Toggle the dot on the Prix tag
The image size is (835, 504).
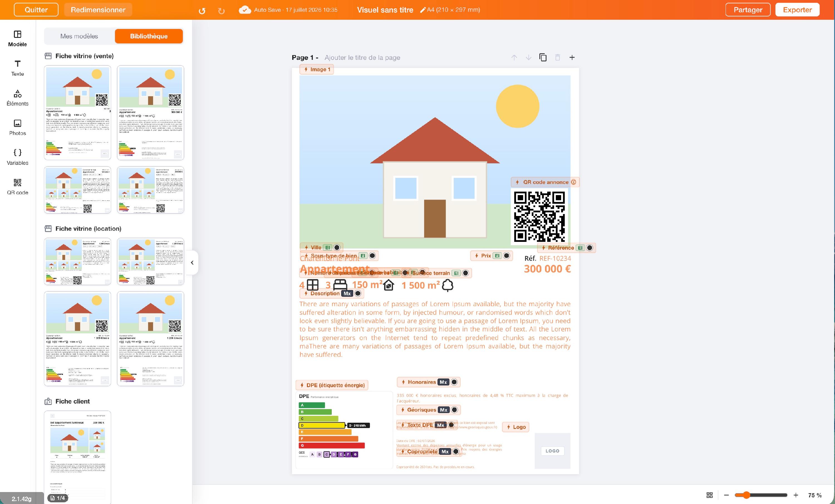pos(507,255)
